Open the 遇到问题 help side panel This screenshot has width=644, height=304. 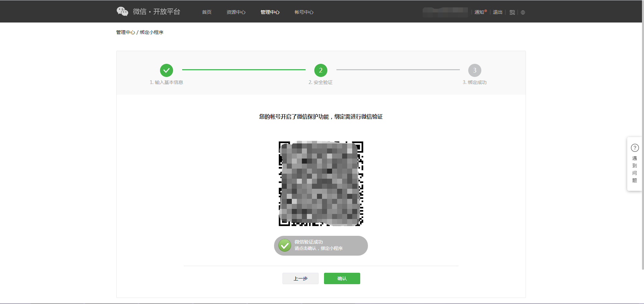pyautogui.click(x=634, y=164)
